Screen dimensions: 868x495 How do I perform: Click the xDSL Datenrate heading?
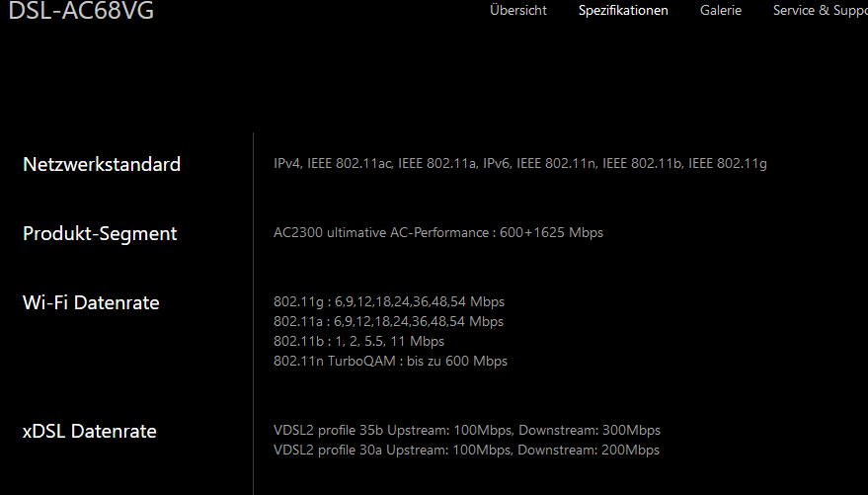click(89, 432)
